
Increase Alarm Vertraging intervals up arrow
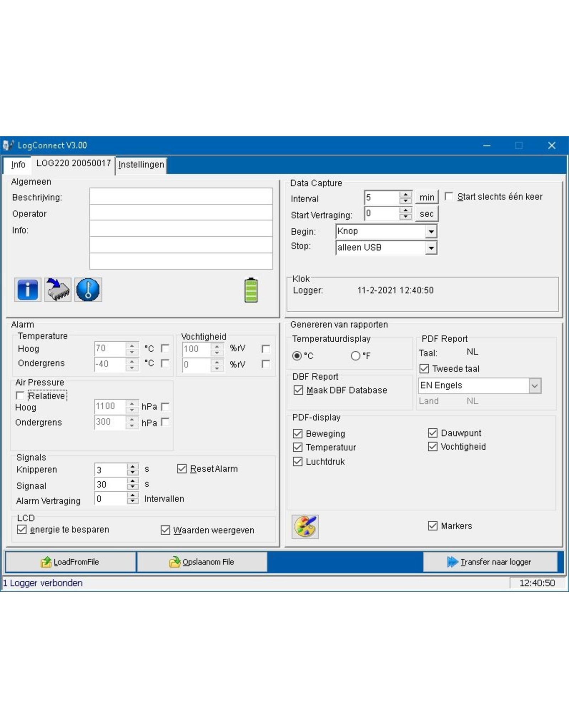coord(133,495)
